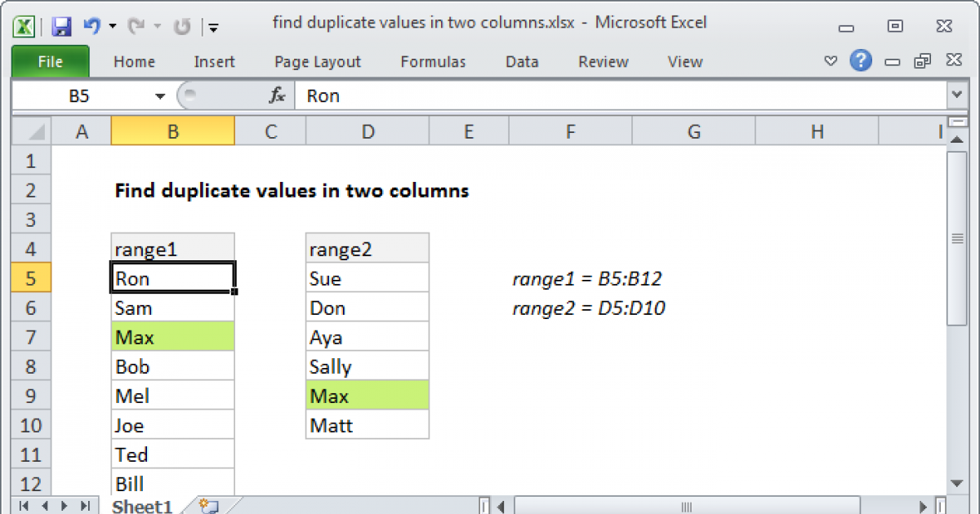Toggle the Minimize Ribbon chevron
Screen dimensions: 980x514
click(831, 60)
